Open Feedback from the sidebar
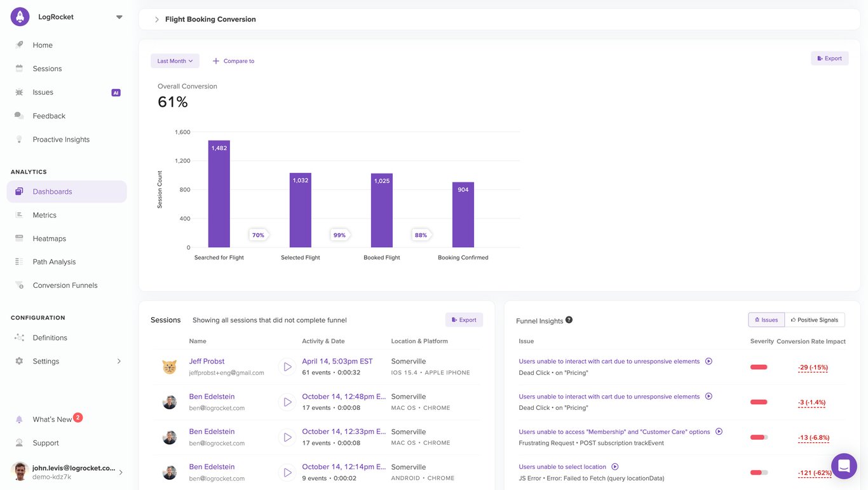 coord(50,115)
